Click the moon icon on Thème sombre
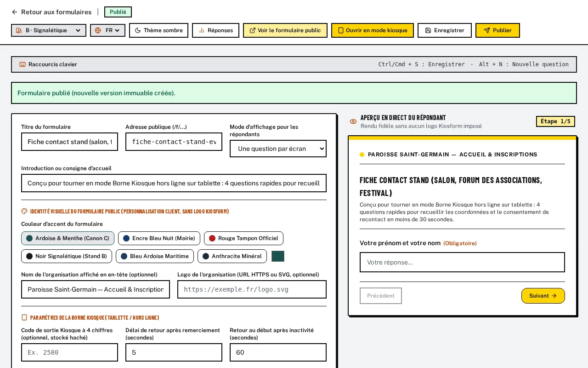Image resolution: width=588 pixels, height=368 pixels. tap(137, 30)
